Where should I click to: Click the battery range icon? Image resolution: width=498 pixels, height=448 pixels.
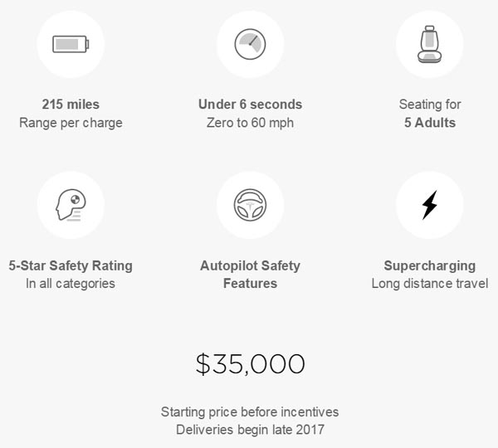click(x=71, y=45)
